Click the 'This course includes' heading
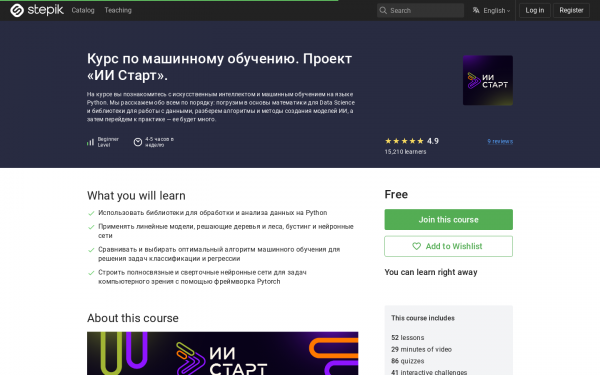 tap(423, 318)
